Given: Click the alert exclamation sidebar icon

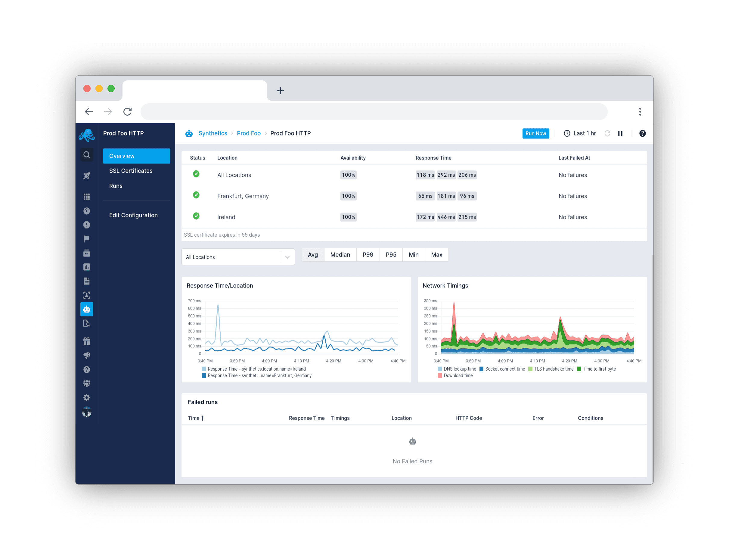Looking at the screenshot, I should tap(87, 225).
